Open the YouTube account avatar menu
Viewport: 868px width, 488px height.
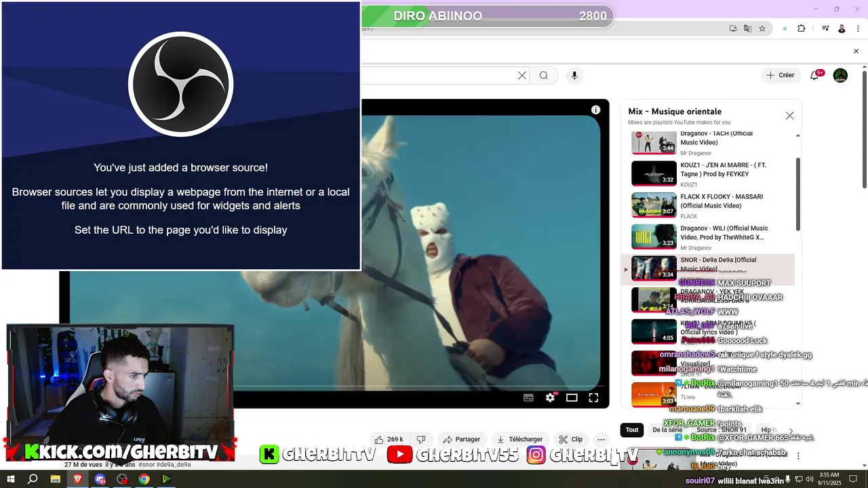(840, 75)
